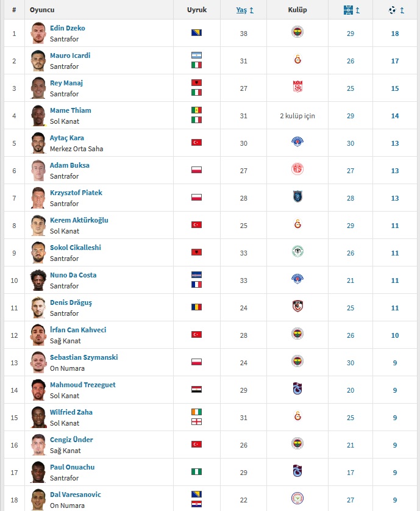Sort by goals football icon
The image size is (420, 511).
tap(393, 10)
